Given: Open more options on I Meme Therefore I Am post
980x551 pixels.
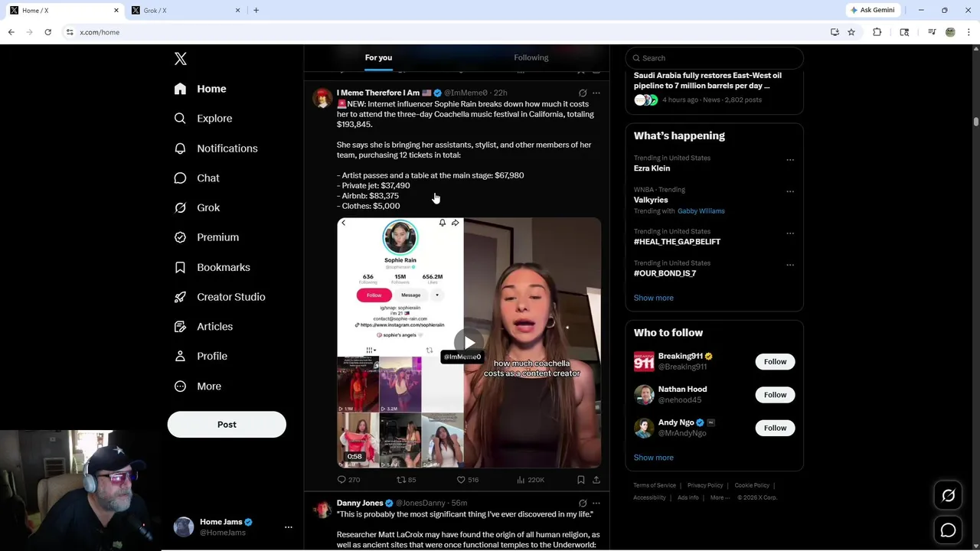Looking at the screenshot, I should (x=596, y=93).
